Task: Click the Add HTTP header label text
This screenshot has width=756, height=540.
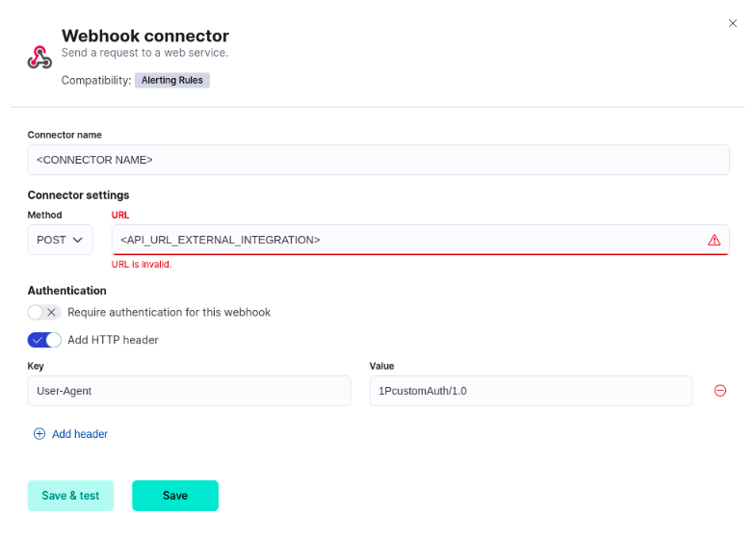Action: (113, 340)
